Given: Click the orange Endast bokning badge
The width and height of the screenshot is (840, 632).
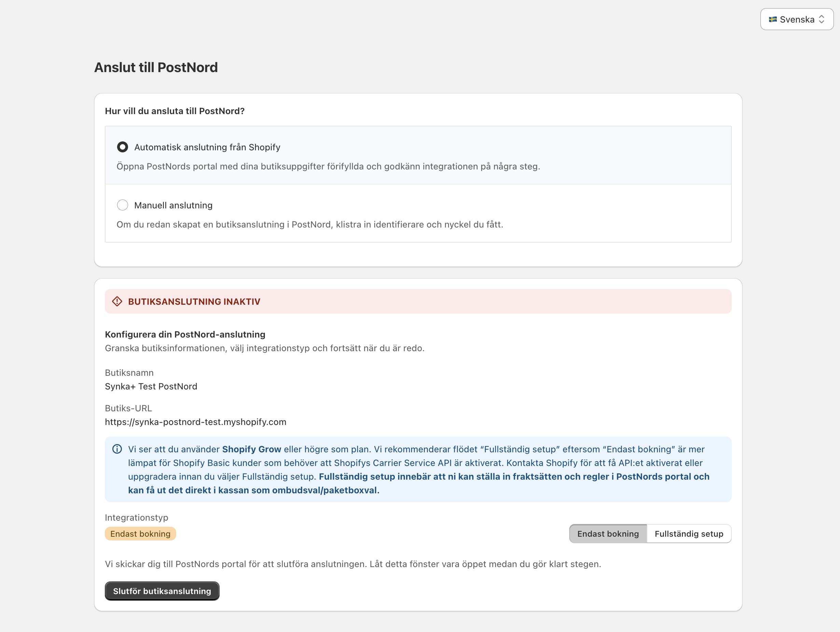Looking at the screenshot, I should (x=140, y=534).
